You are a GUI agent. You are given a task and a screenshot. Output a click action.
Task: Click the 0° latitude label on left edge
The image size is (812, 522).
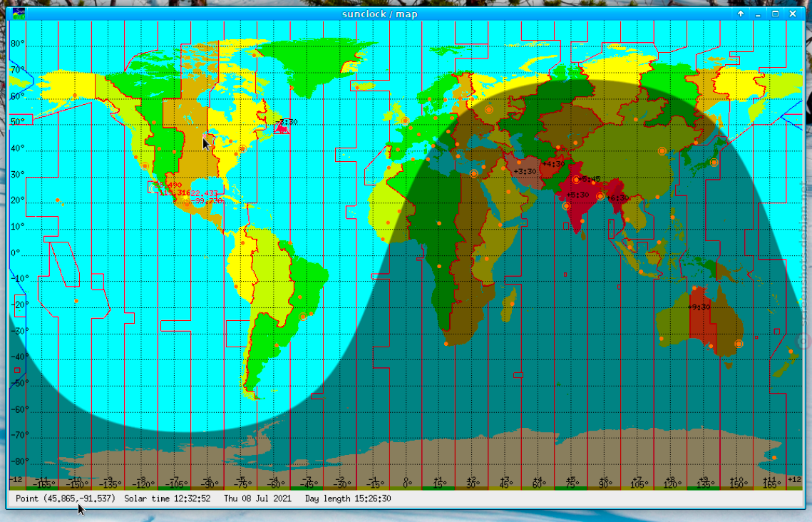tap(16, 252)
